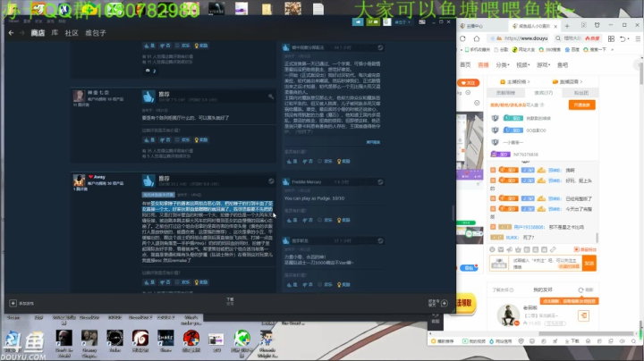Expand the long right-column review via 展开阅读
The height and width of the screenshot is (361, 644).
(373, 142)
